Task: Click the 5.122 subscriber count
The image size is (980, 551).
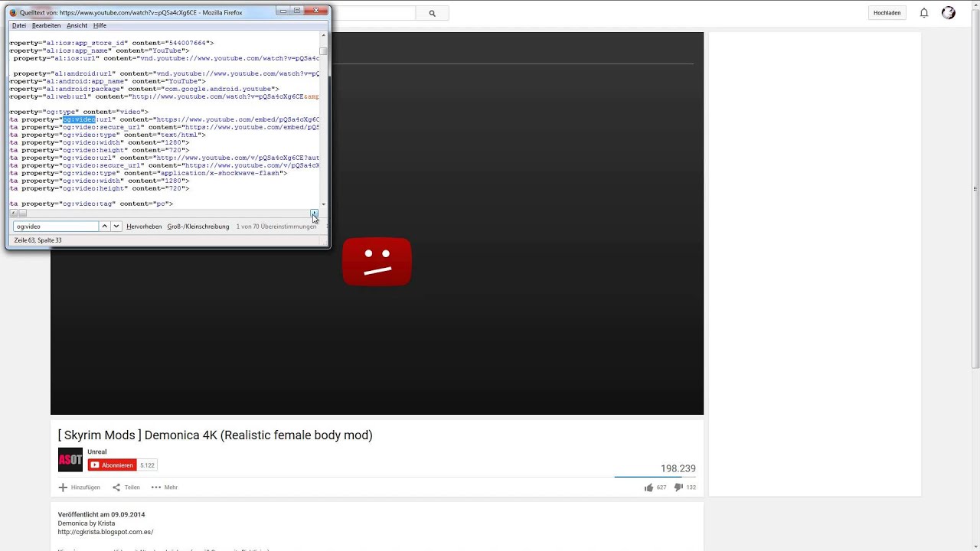Action: tap(147, 465)
